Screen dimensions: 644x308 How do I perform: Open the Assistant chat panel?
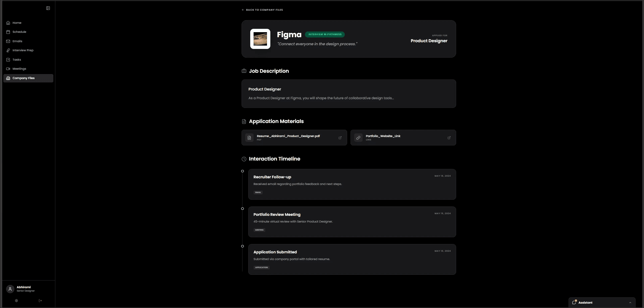coord(602,302)
